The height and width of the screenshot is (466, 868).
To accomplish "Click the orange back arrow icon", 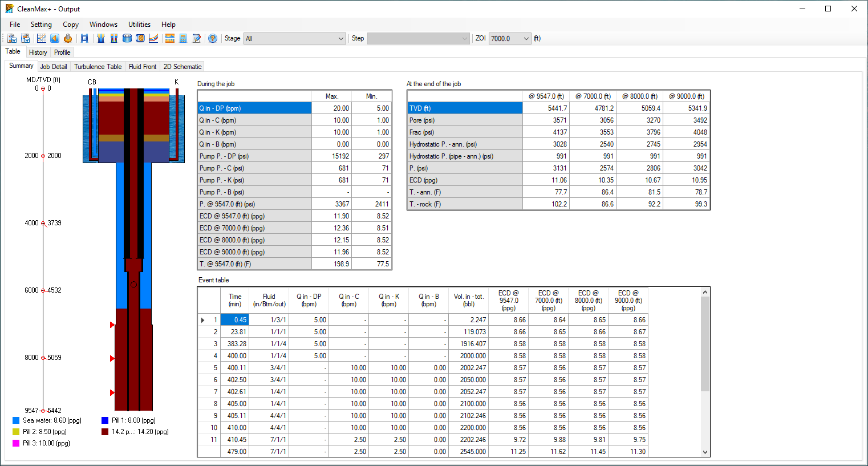I will point(55,38).
